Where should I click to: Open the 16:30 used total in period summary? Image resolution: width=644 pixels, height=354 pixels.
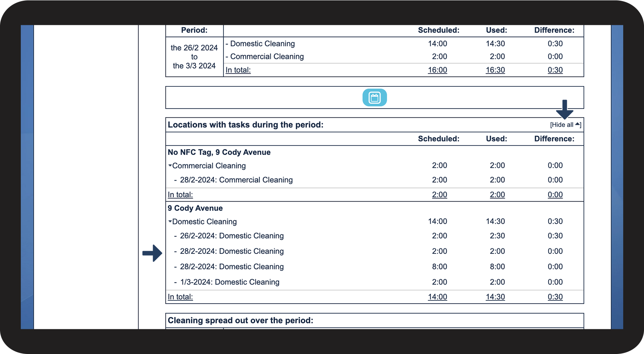click(x=495, y=70)
